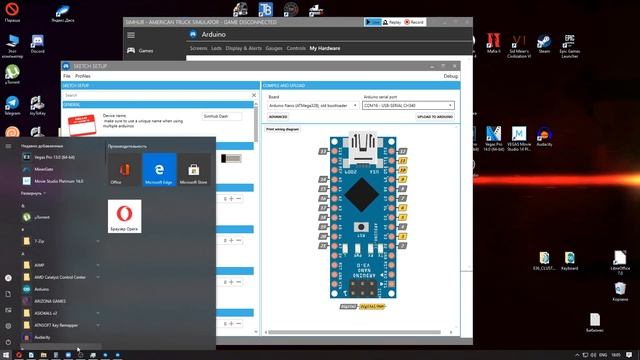This screenshot has height=360, width=640.
Task: Open the Microsoft Edge tile
Action: (x=159, y=170)
